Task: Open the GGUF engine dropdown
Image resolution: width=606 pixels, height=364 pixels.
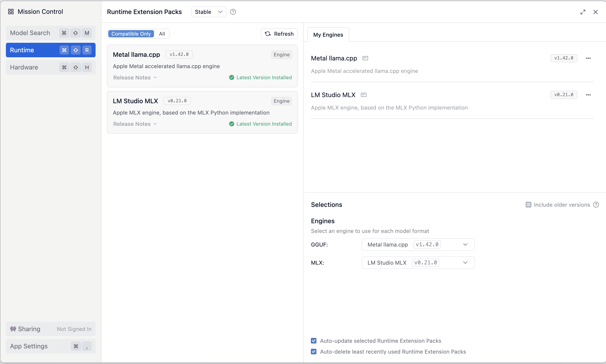Action: [x=418, y=244]
